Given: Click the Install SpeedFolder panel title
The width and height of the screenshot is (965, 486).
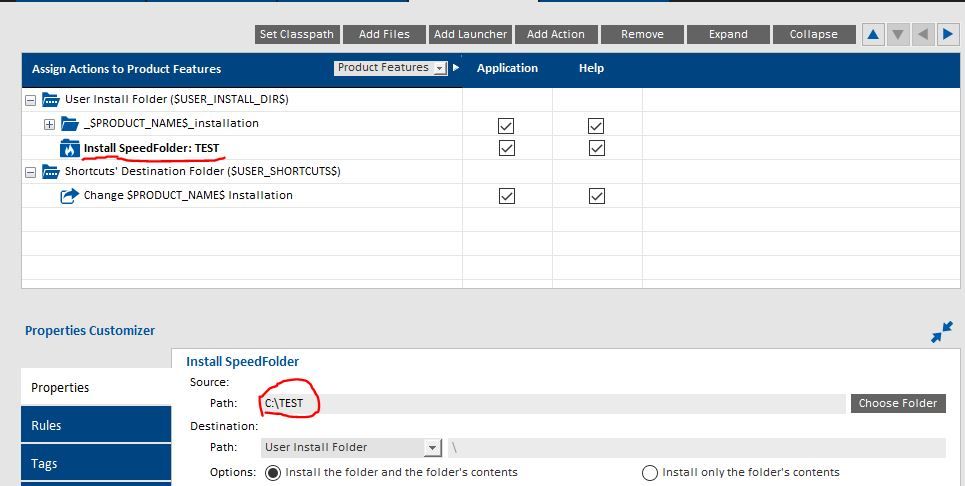Looking at the screenshot, I should pos(242,362).
